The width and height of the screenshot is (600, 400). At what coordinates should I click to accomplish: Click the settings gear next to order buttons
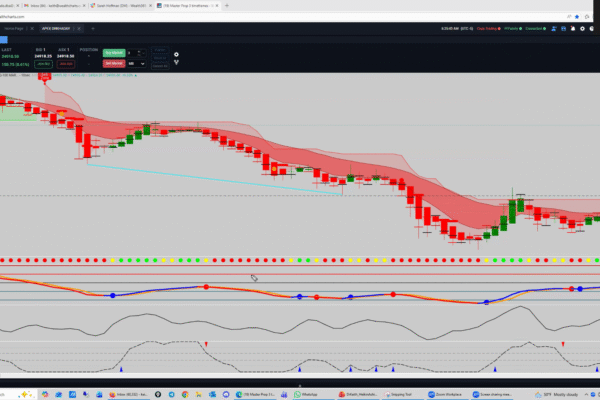176,54
